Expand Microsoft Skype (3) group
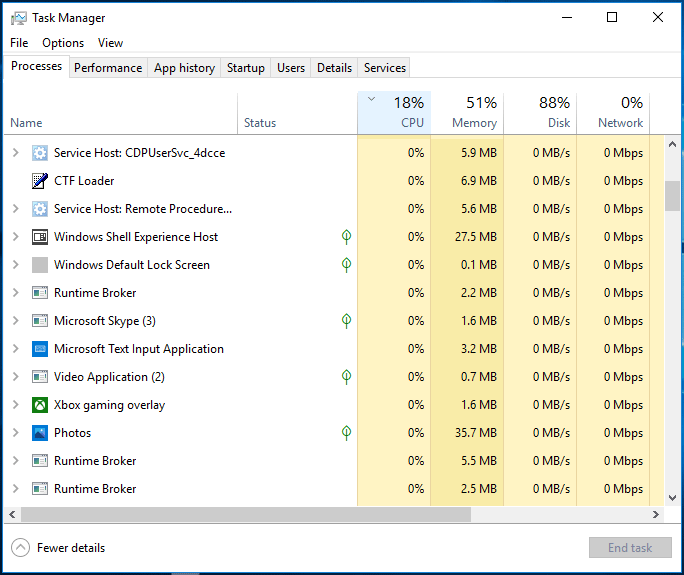The height and width of the screenshot is (575, 684). coord(16,321)
